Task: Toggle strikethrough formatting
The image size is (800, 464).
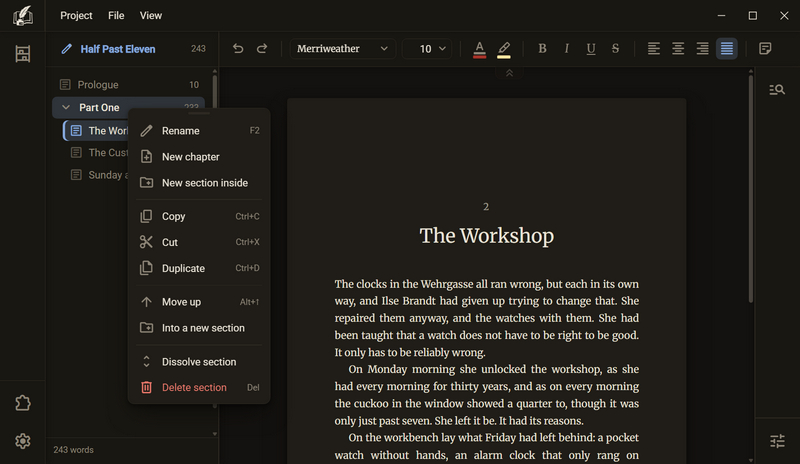Action: coord(615,48)
